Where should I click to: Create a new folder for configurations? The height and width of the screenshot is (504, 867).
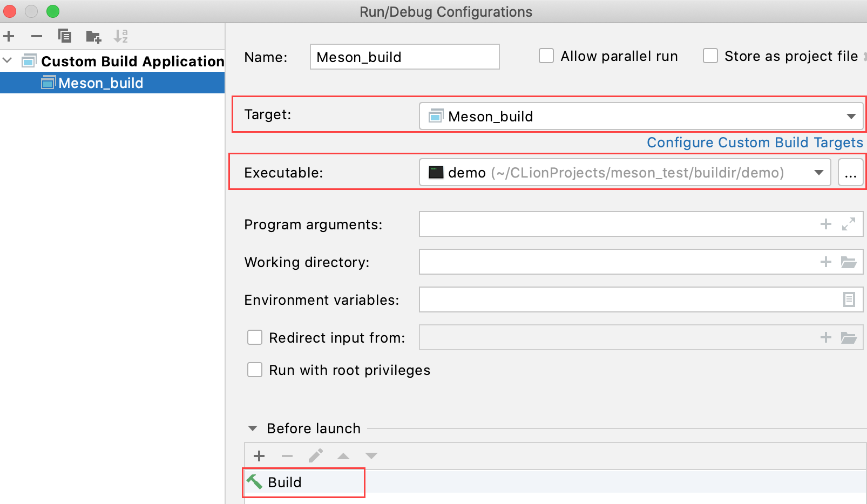[93, 36]
